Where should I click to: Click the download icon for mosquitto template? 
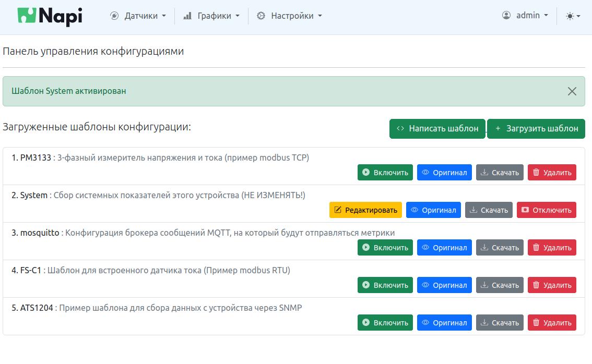(485, 247)
